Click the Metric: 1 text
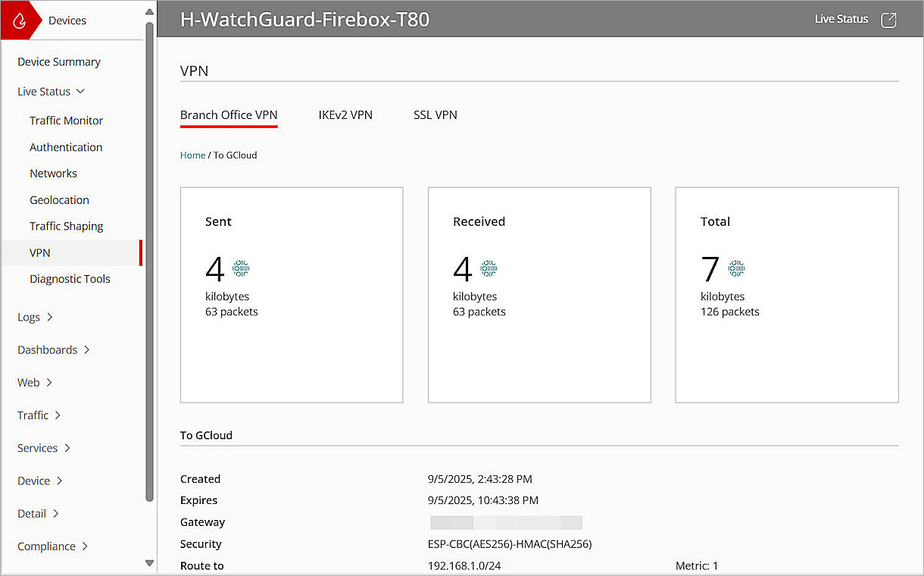 [x=697, y=566]
